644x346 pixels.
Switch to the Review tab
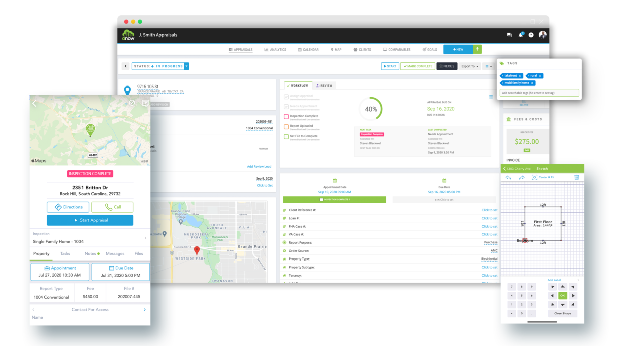pyautogui.click(x=324, y=85)
